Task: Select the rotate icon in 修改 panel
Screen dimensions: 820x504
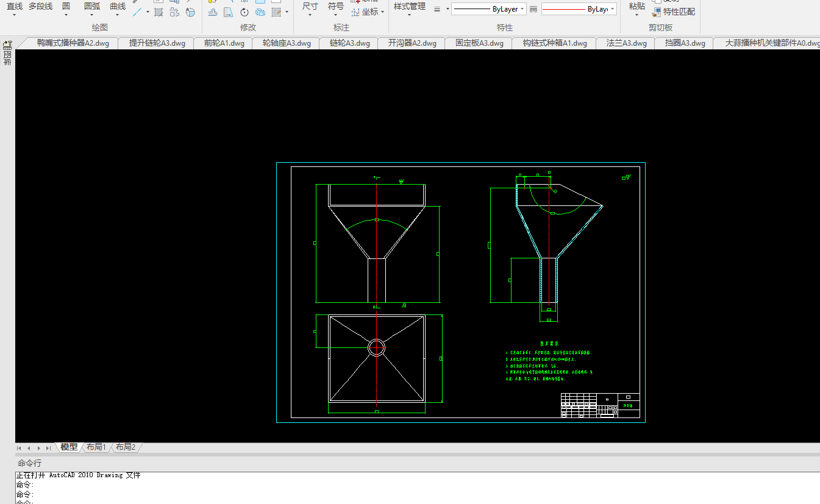Action: pos(244,12)
